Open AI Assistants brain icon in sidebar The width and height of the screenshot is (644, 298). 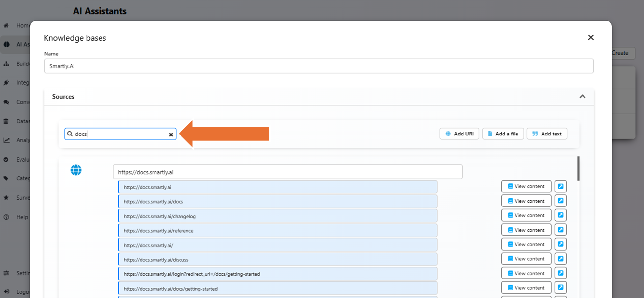[7, 44]
